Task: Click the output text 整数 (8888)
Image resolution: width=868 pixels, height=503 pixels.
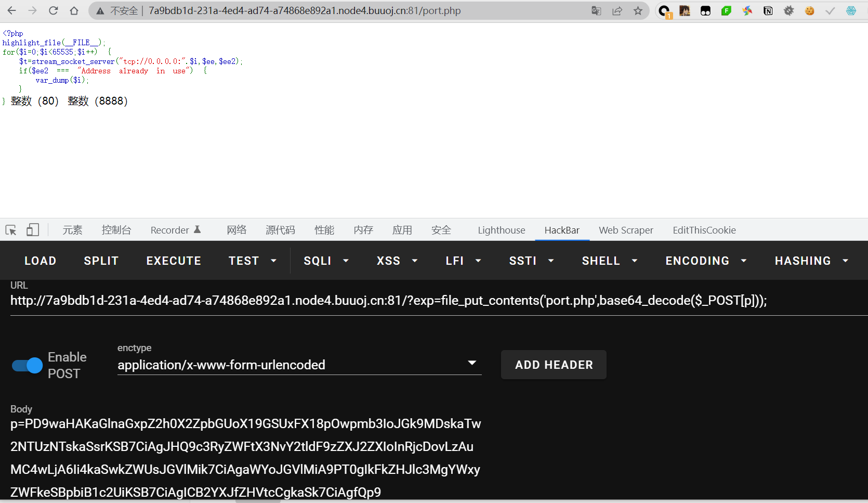Action: tap(98, 101)
